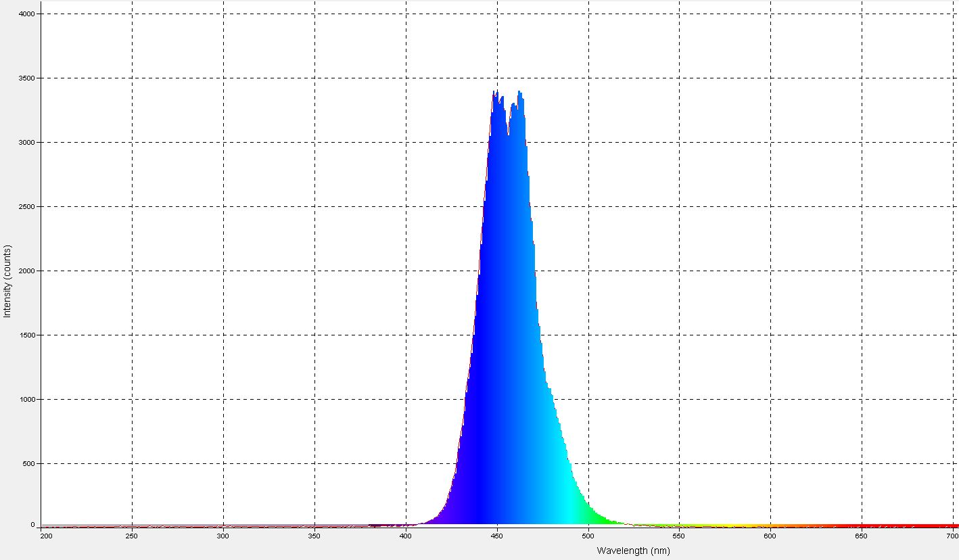Click the 3500 intensity axis label

pyautogui.click(x=25, y=78)
